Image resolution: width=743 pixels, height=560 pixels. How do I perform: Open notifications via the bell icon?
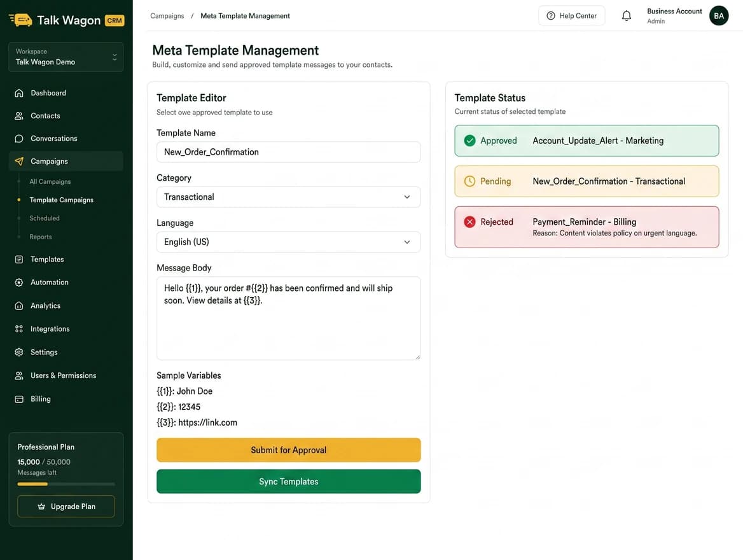tap(627, 16)
